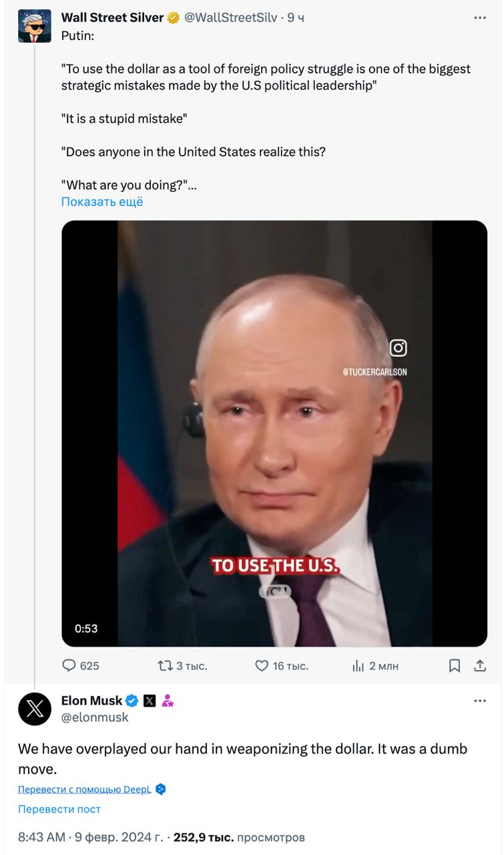Click Elon Musk's blue verified badge

[x=132, y=701]
